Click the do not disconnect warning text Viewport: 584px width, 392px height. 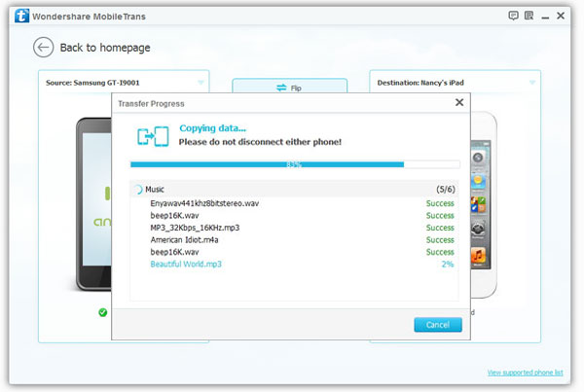260,142
